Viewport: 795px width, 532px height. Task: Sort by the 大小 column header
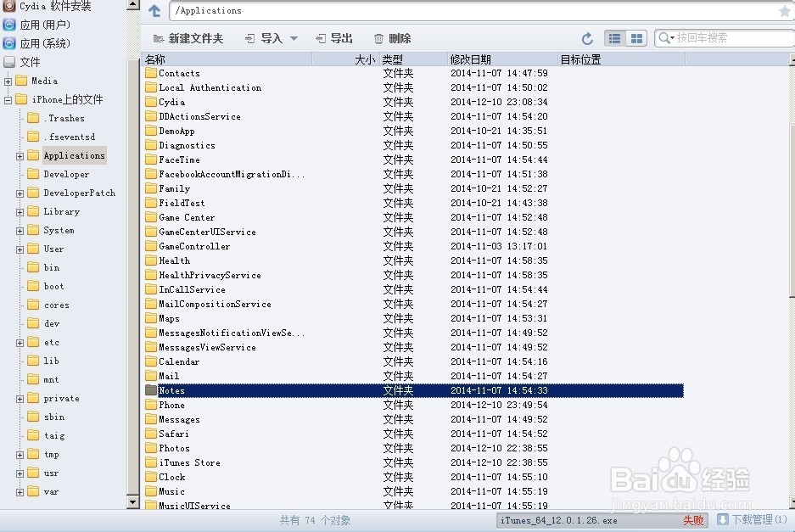click(345, 59)
